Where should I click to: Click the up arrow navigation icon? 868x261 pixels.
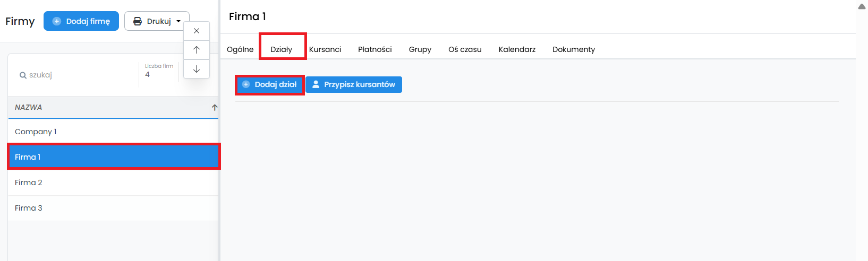pos(197,50)
